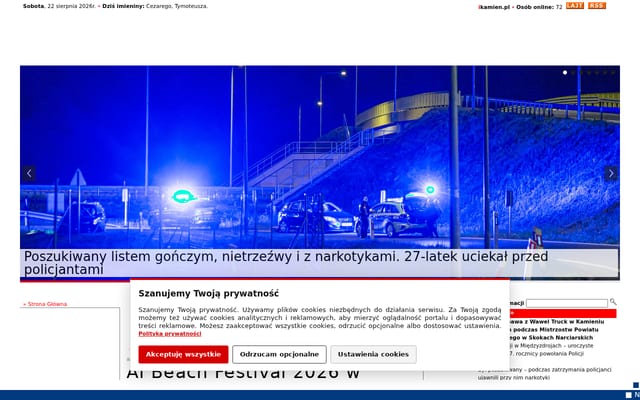Open the ikamien.pl site link
This screenshot has width=640, height=400.
point(494,7)
